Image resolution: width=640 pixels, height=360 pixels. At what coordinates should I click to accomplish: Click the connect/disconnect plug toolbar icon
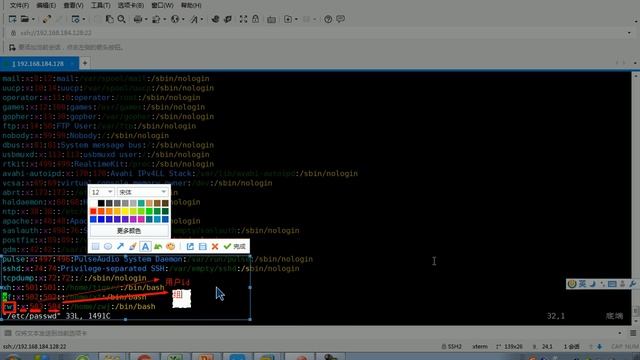coord(47,19)
